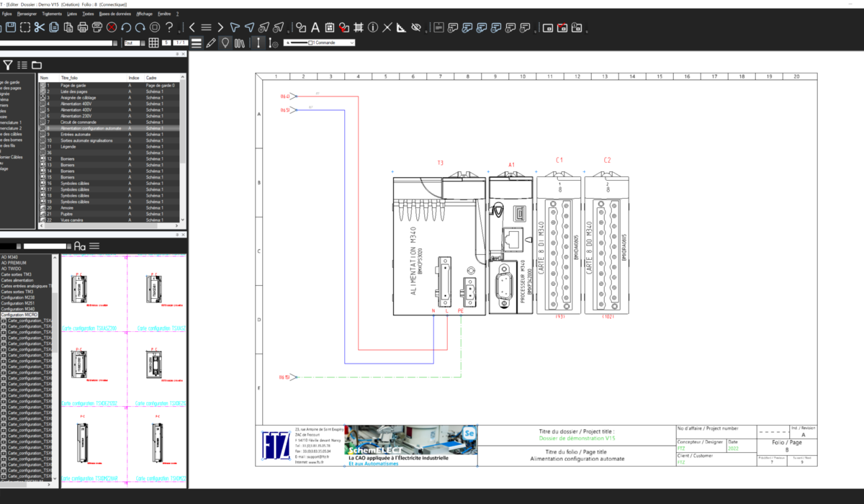The image size is (864, 504).
Task: Go to next folio with right chevron
Action: tap(220, 27)
